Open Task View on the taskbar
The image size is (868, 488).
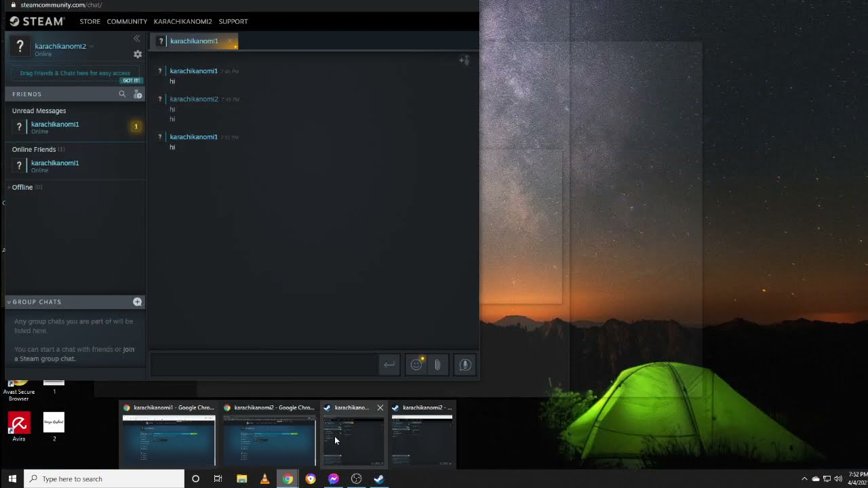coord(218,479)
